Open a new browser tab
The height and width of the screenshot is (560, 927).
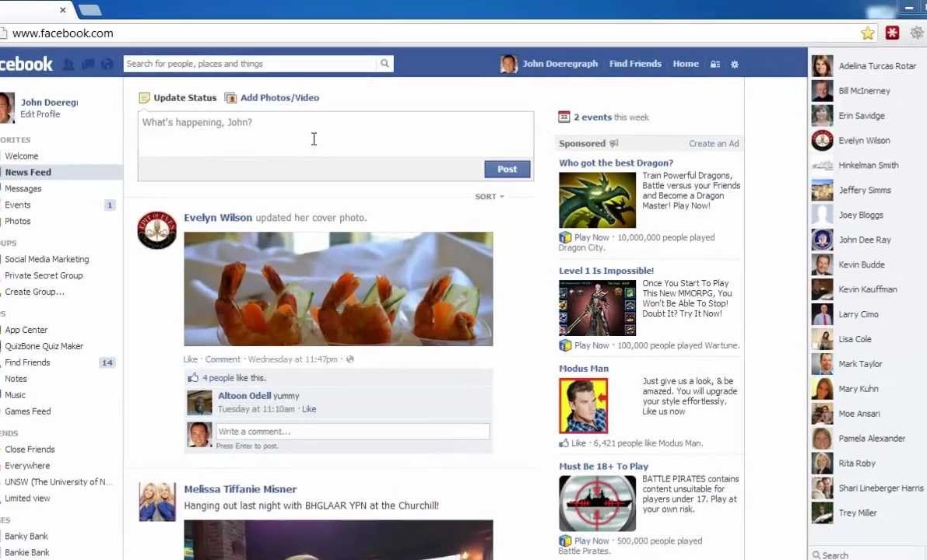coord(90,9)
